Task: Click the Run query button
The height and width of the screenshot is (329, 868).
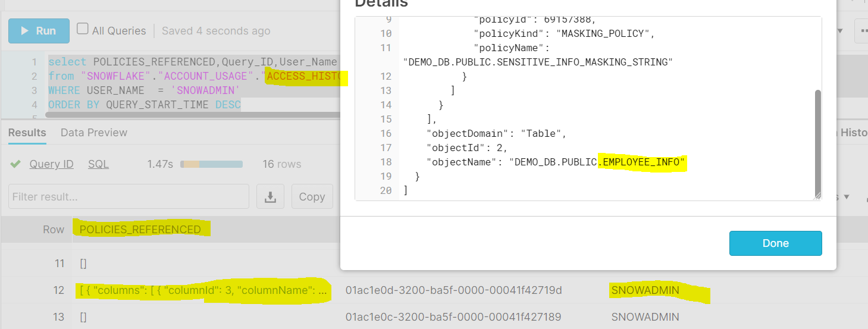Action: pyautogui.click(x=39, y=31)
